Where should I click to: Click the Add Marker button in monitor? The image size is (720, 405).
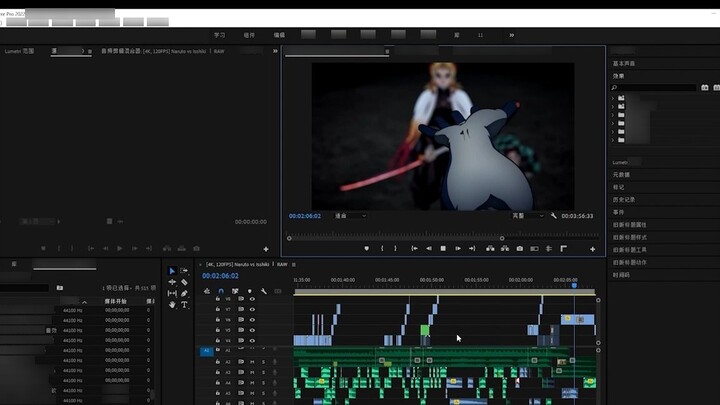tap(367, 248)
